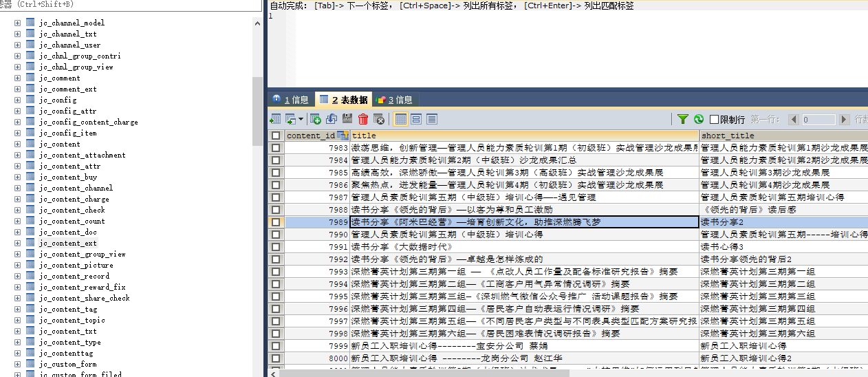Screen dimensions: 868x377
Task: Expand the jc_content tree node
Action: click(x=17, y=144)
